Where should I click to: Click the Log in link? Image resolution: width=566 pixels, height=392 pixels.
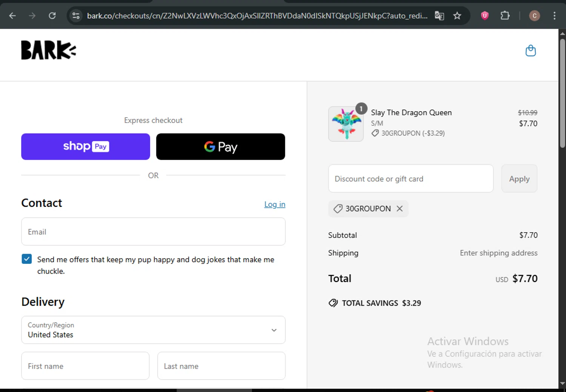pos(275,204)
